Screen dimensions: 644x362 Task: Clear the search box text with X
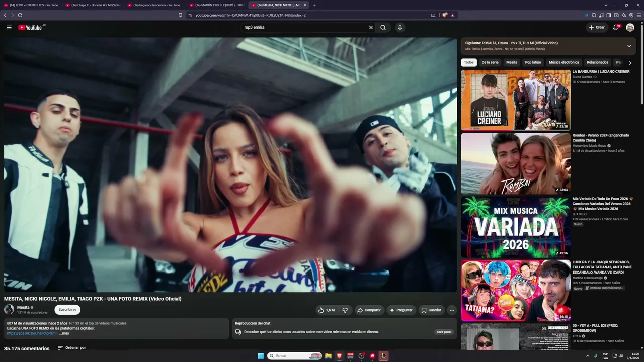pyautogui.click(x=371, y=27)
